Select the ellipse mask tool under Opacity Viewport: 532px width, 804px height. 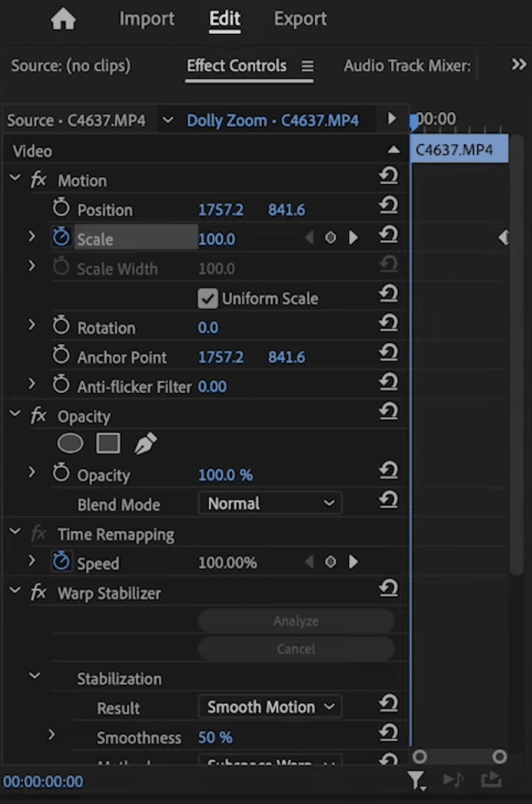coord(70,444)
